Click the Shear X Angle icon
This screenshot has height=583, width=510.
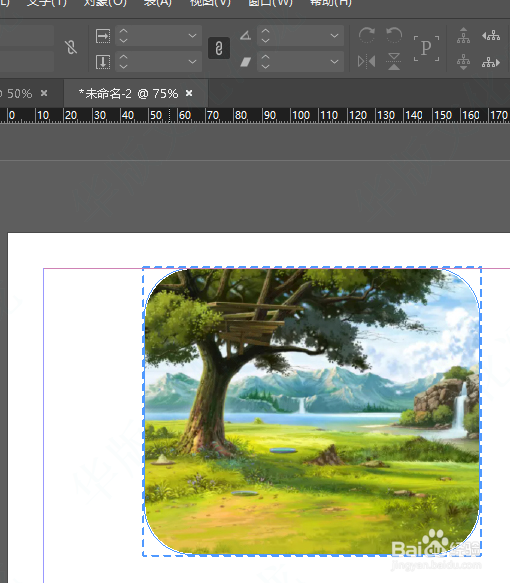coord(245,62)
